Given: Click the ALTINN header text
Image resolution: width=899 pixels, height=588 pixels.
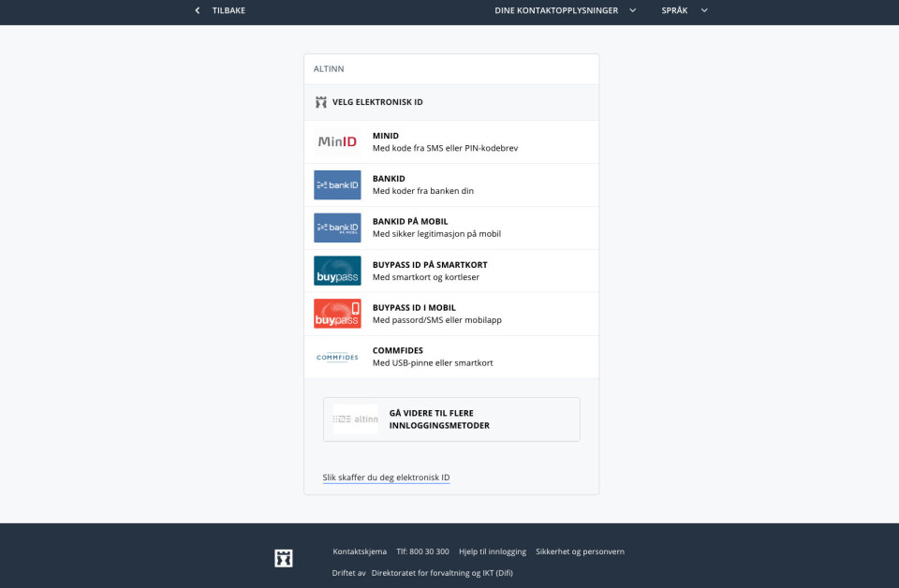Looking at the screenshot, I should tap(329, 68).
